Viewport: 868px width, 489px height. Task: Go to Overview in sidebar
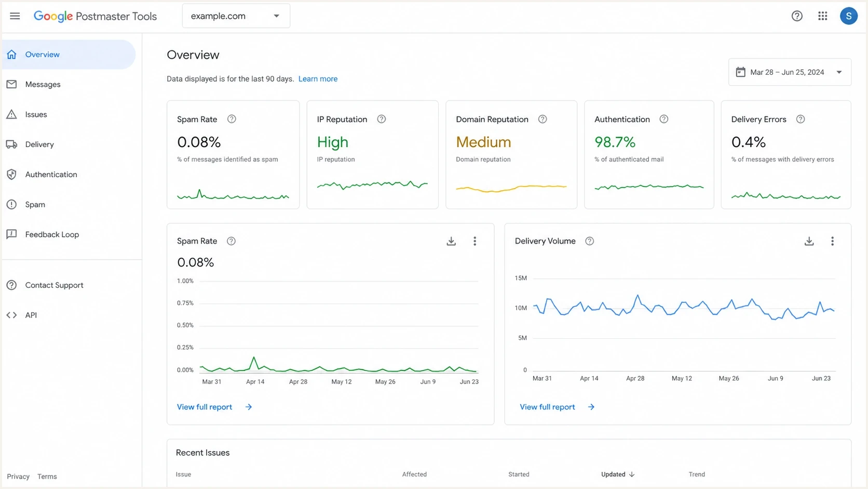pyautogui.click(x=68, y=55)
